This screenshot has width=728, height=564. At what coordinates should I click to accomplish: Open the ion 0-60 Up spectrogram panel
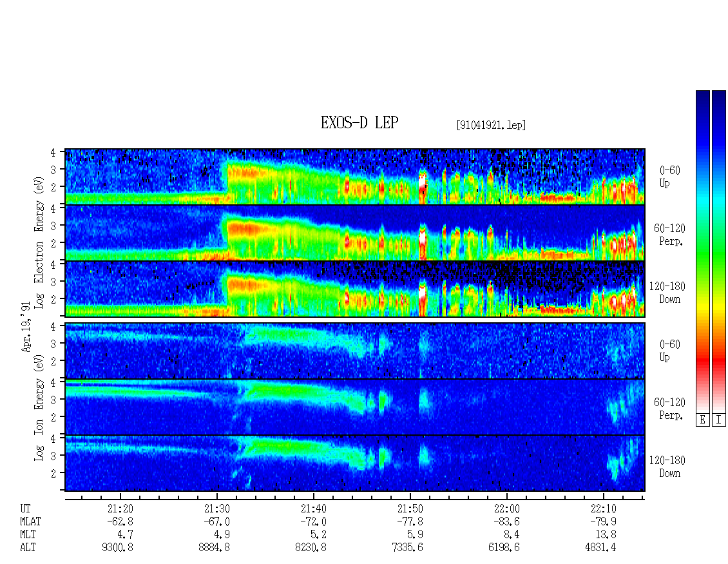(x=355, y=351)
